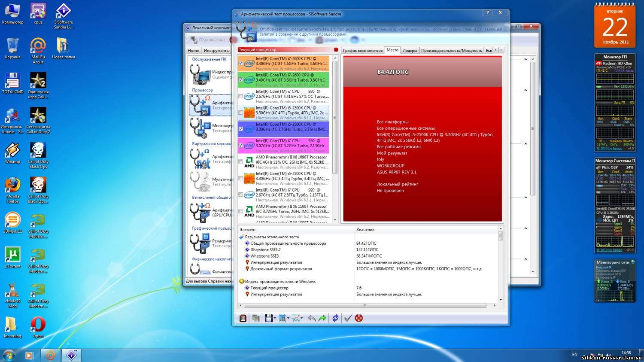
Task: Uncheck the i5-2500K 3.7GHz Turbo entry
Action: coord(241,129)
